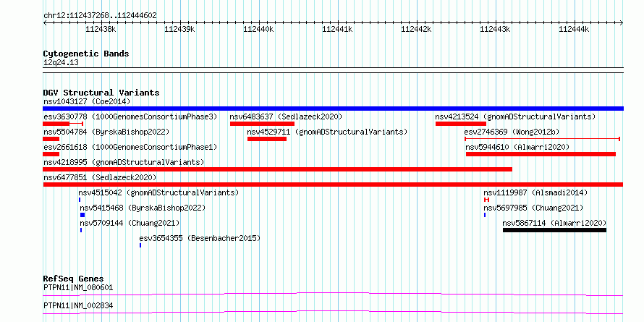
Task: Click ruler position 112443k
Action: pos(495,29)
